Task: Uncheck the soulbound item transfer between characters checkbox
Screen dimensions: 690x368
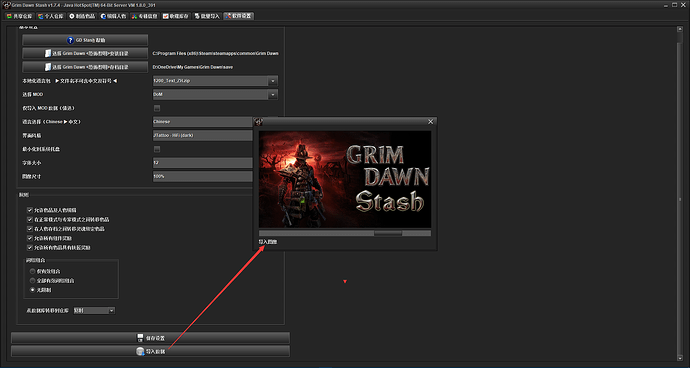Action: 30,229
